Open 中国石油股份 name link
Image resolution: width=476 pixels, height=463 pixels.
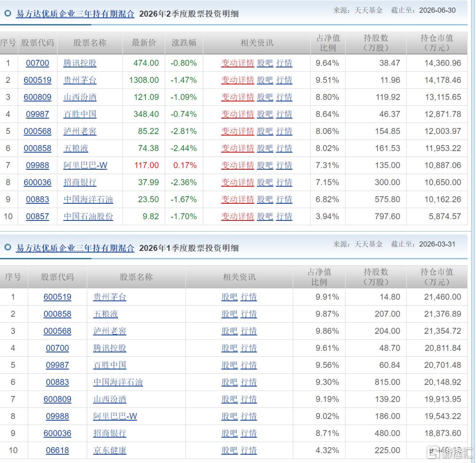coord(88,216)
